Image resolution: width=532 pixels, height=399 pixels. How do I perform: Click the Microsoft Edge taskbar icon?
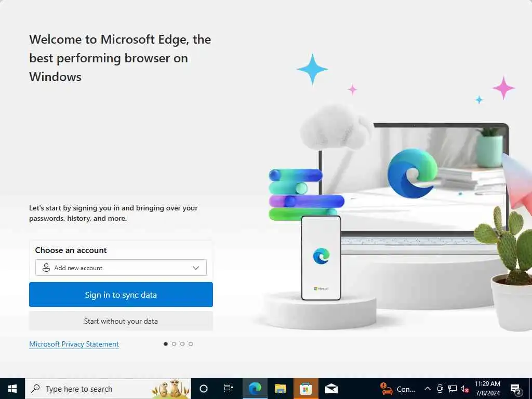click(x=255, y=389)
